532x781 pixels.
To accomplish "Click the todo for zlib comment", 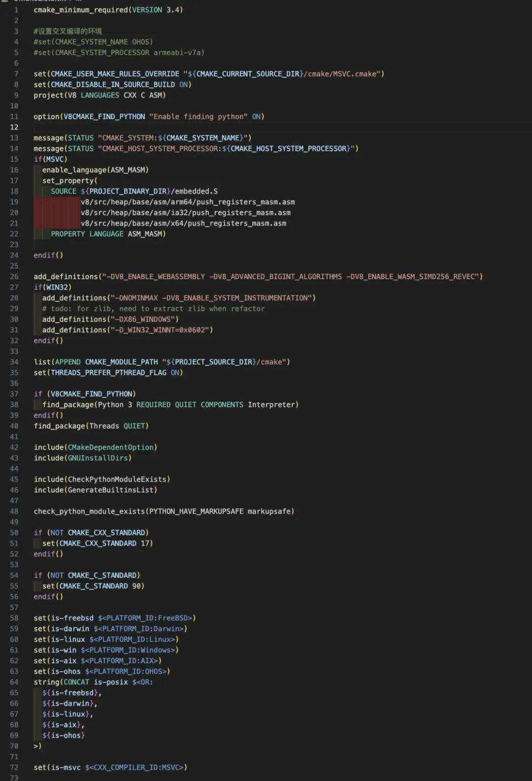I will click(153, 308).
